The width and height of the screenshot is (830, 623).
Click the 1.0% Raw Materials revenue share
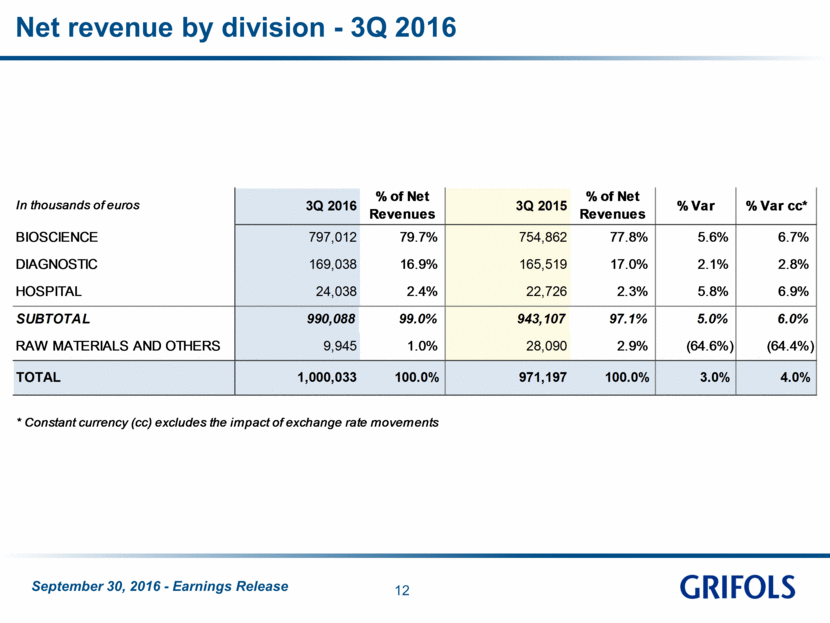click(x=422, y=346)
